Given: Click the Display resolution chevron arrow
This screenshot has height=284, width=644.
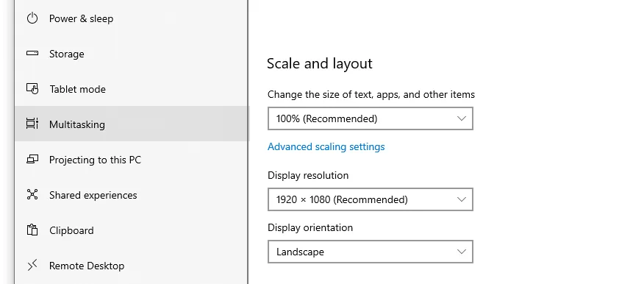Looking at the screenshot, I should click(461, 199).
